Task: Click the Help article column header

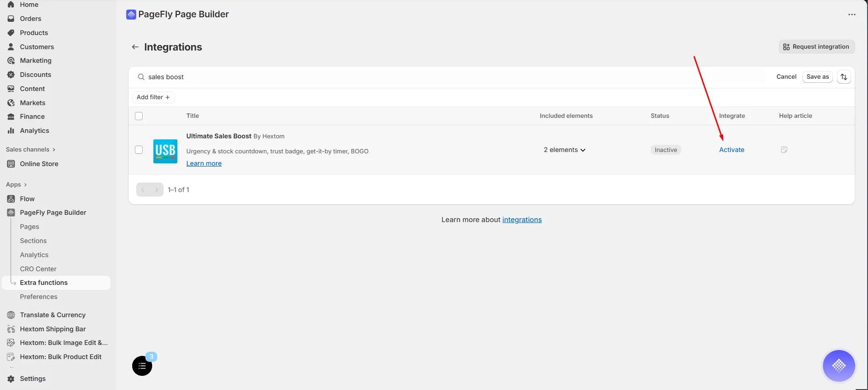Action: (x=796, y=116)
